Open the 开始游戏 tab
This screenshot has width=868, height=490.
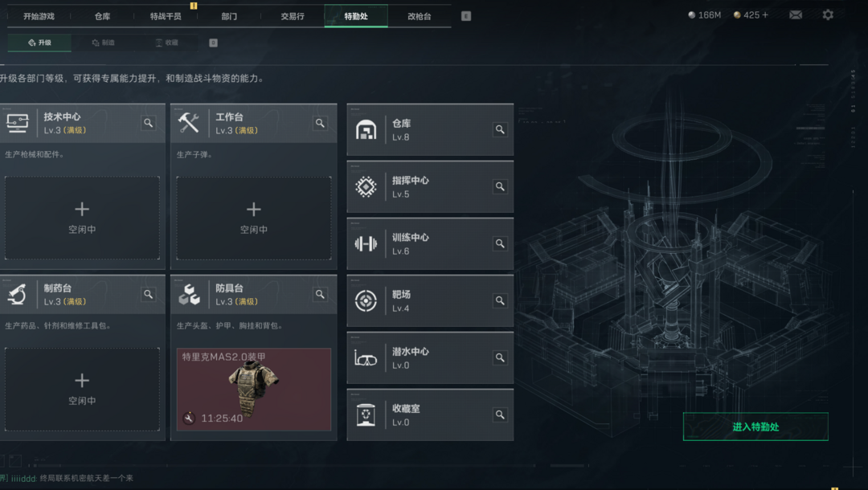[x=39, y=16]
